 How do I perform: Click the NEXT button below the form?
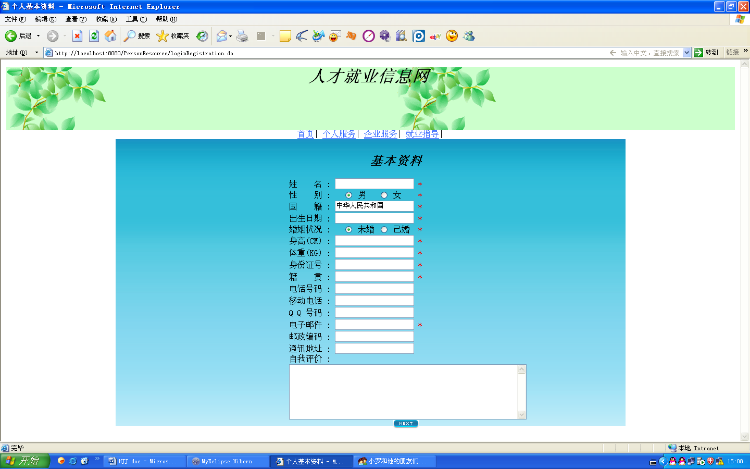click(x=406, y=424)
